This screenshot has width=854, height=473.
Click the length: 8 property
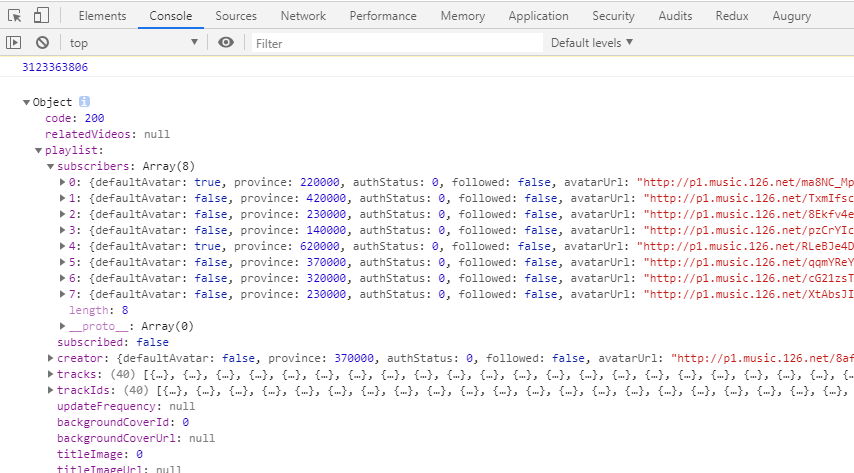click(x=99, y=310)
